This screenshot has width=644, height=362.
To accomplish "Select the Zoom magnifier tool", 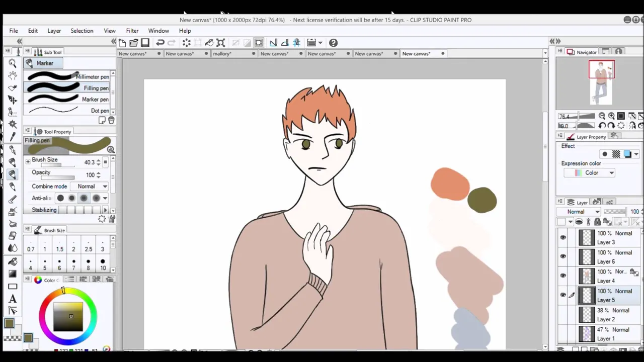I will pos(13,63).
